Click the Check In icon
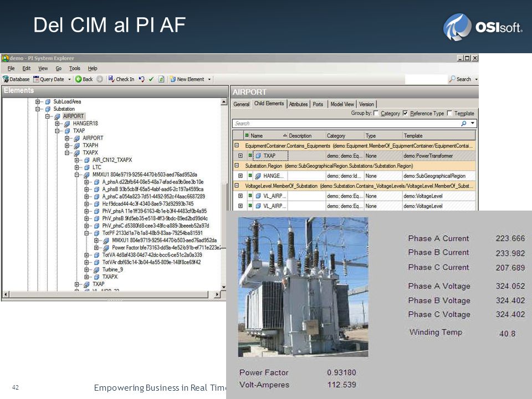This screenshot has height=399, width=532. click(x=111, y=79)
